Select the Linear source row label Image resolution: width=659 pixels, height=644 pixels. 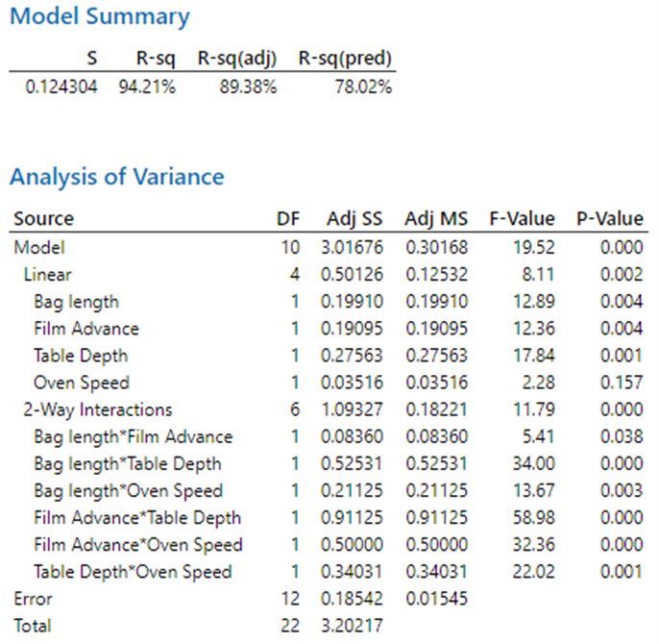[47, 275]
